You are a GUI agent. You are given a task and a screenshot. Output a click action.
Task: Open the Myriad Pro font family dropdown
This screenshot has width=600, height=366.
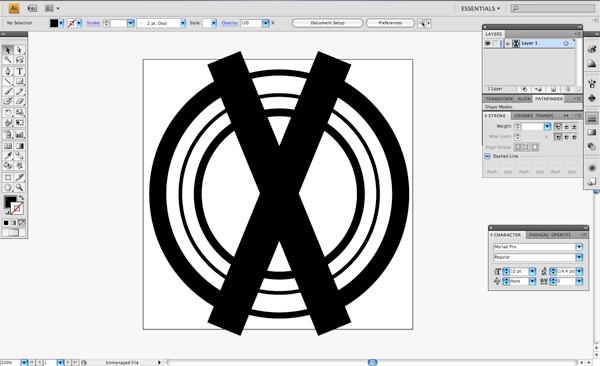(x=579, y=247)
